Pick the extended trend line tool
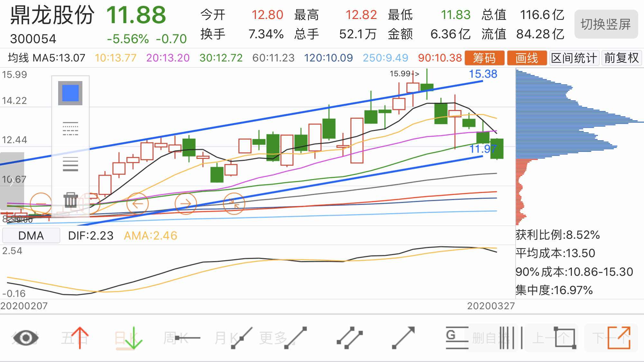 (x=241, y=338)
